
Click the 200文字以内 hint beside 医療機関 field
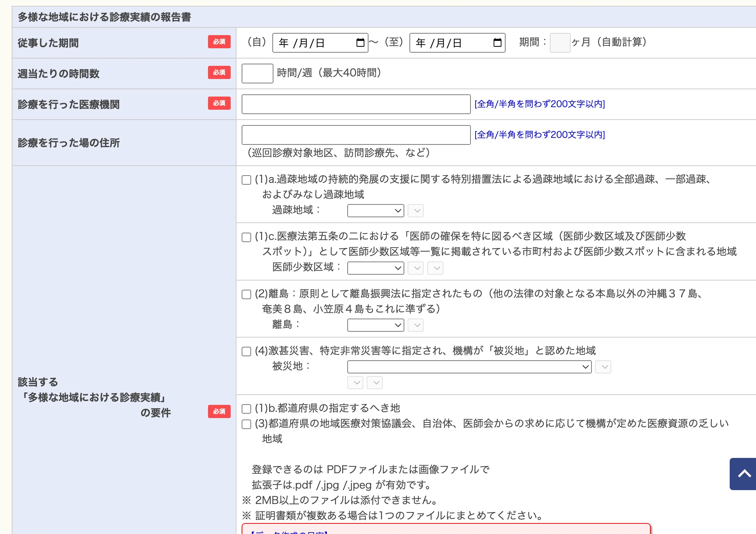540,104
